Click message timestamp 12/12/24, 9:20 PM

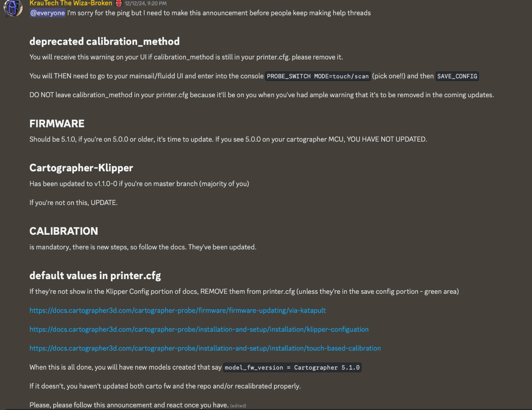coord(146,4)
